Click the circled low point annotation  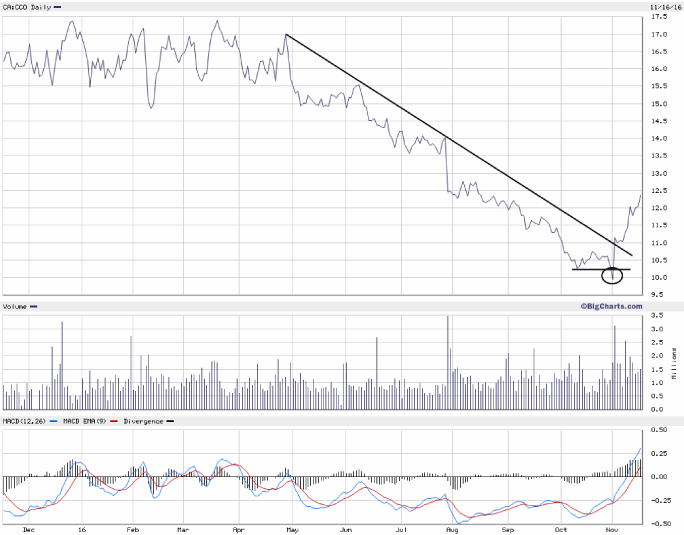612,275
